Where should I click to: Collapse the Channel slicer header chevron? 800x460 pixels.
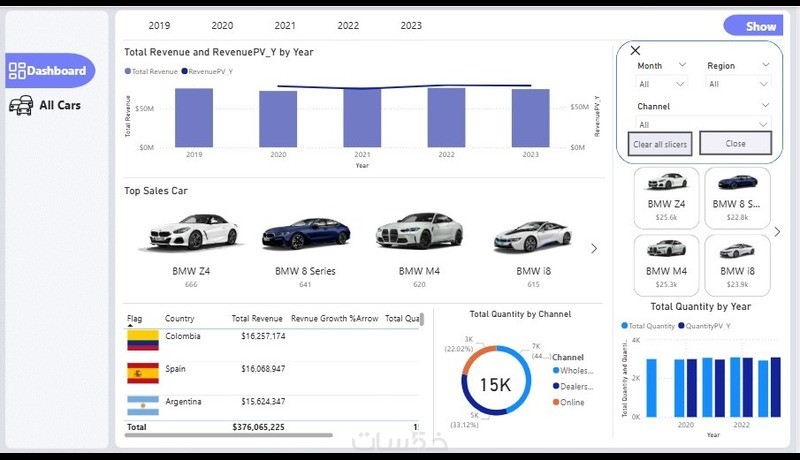point(765,105)
